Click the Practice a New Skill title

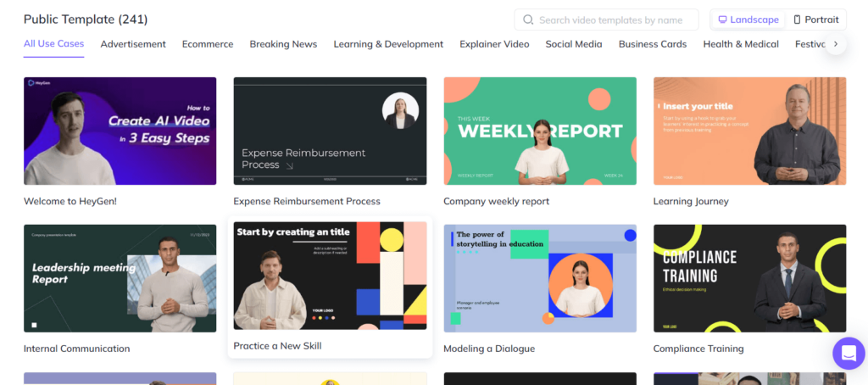pos(277,346)
